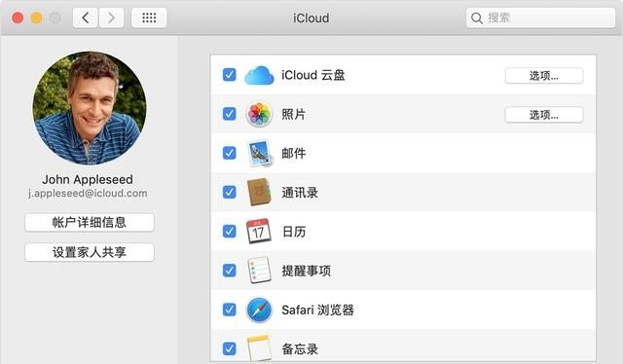This screenshot has width=623, height=364.
Task: Open 选项 for 照片
Action: pos(544,115)
